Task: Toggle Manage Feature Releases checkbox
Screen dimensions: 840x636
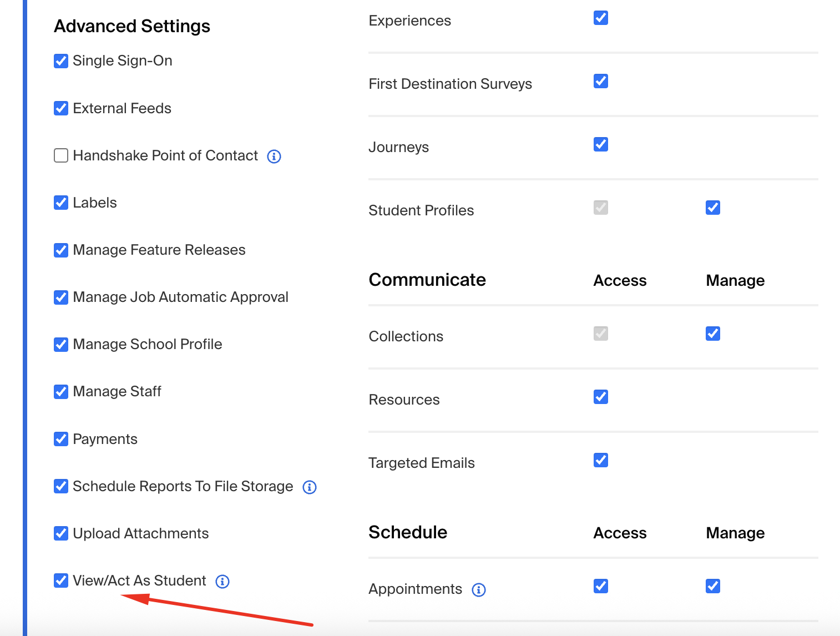Action: click(x=61, y=250)
